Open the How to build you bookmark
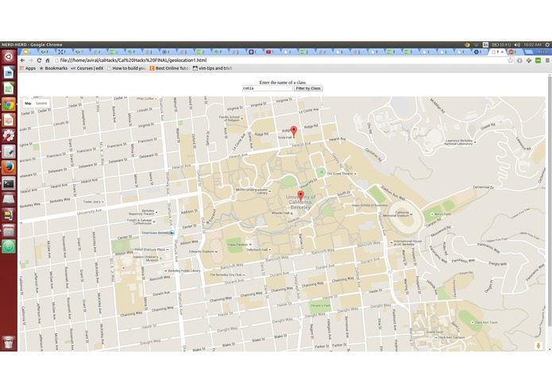This screenshot has width=552, height=392. [x=126, y=68]
